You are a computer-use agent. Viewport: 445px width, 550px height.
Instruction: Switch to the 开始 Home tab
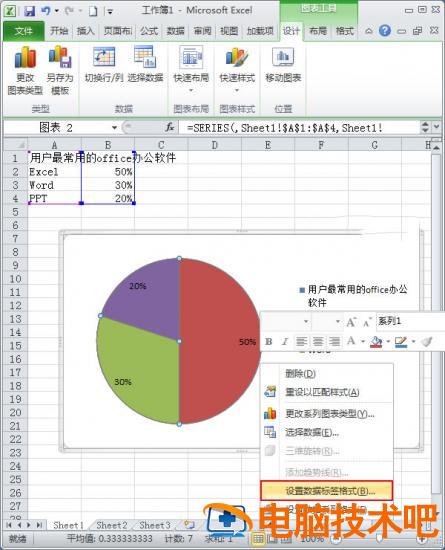[59, 31]
